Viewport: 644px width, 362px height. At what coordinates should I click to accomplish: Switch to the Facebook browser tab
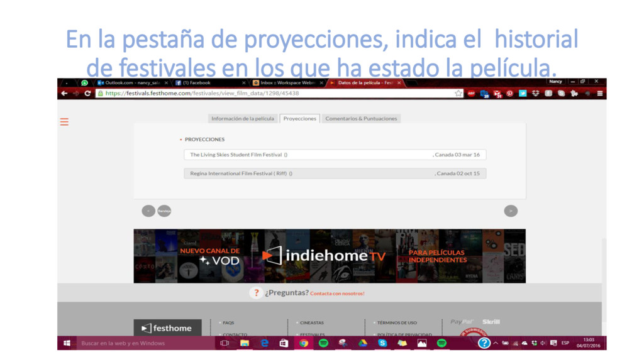click(x=209, y=83)
